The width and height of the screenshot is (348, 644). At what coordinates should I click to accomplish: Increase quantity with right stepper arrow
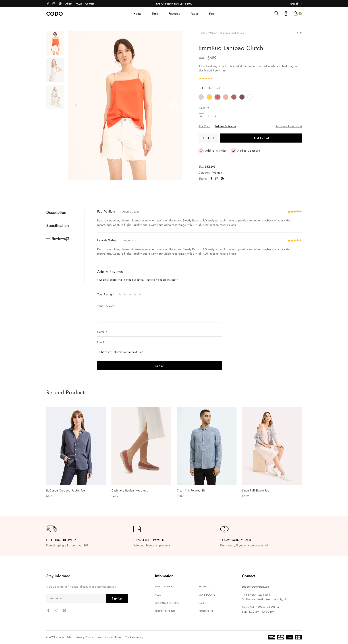[x=214, y=138]
